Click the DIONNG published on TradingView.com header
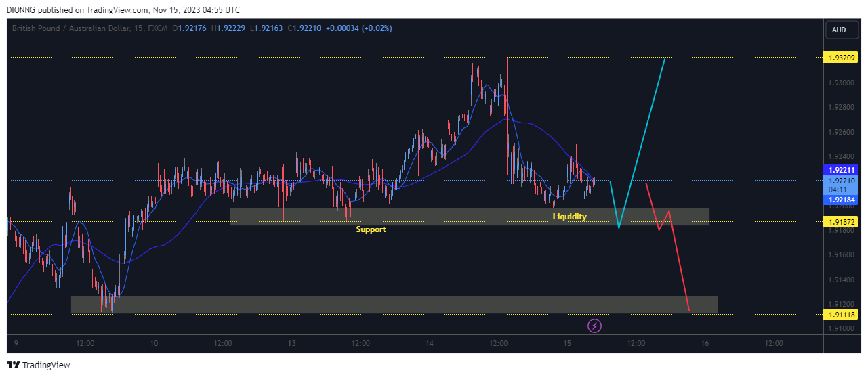The height and width of the screenshot is (377, 868). pos(123,10)
